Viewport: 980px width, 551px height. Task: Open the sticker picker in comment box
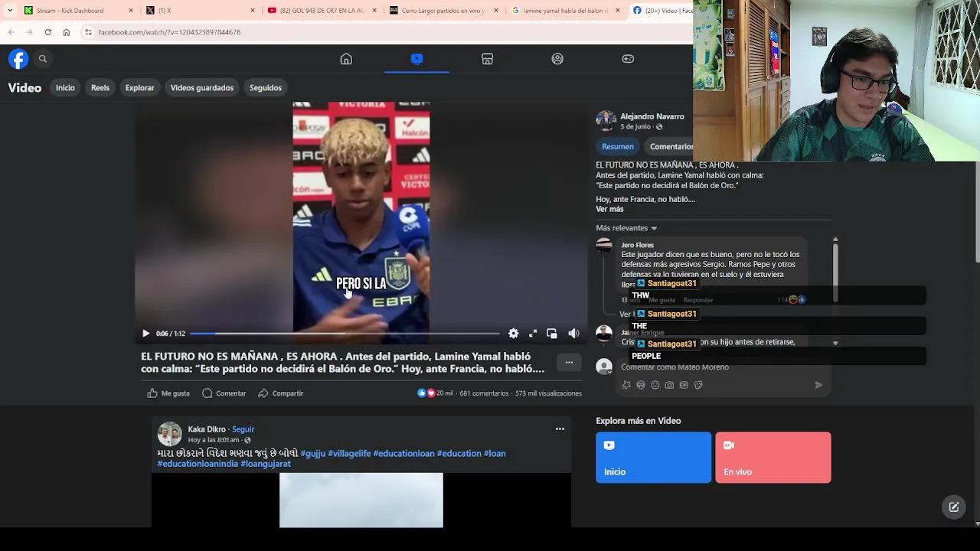(x=698, y=385)
